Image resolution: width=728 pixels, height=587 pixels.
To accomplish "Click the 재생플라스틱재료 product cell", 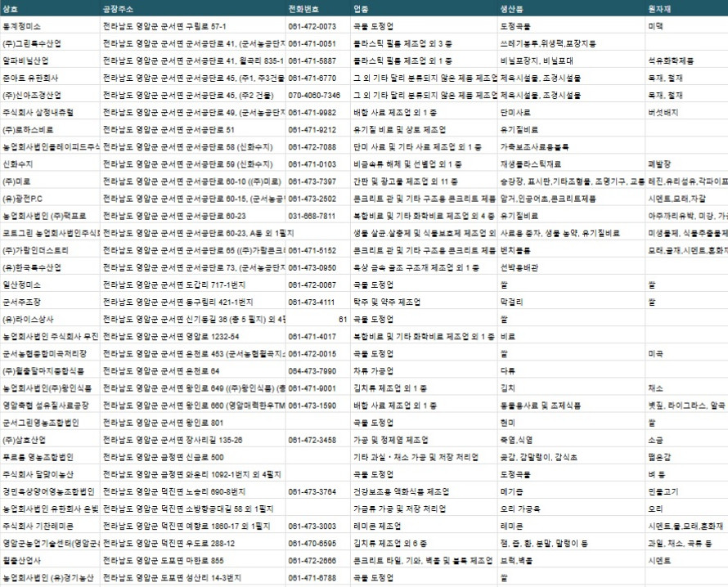I will pos(572,164).
